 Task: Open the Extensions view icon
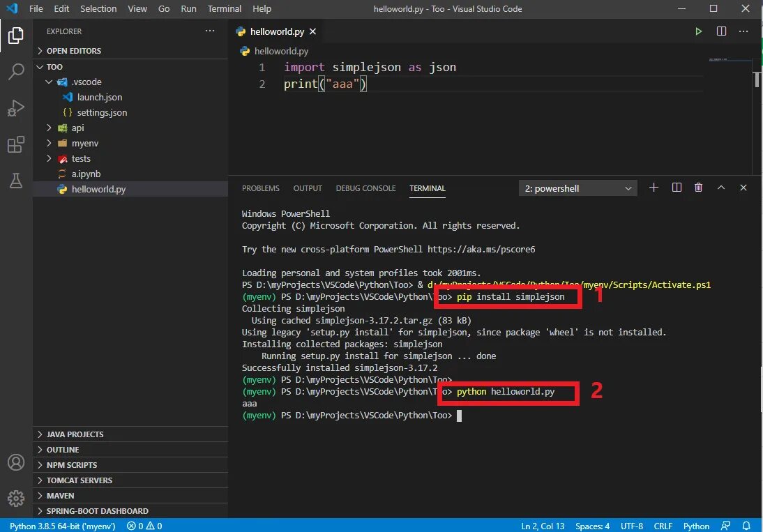click(x=15, y=144)
